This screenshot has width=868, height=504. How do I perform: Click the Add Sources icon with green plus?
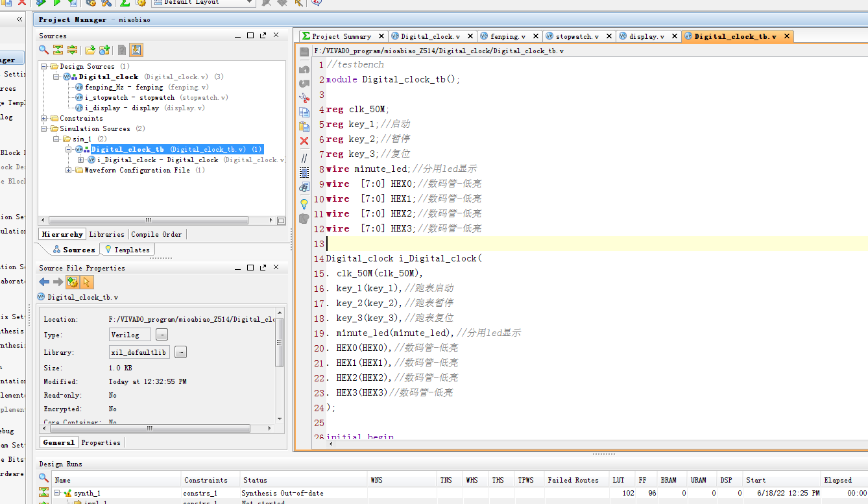[104, 50]
